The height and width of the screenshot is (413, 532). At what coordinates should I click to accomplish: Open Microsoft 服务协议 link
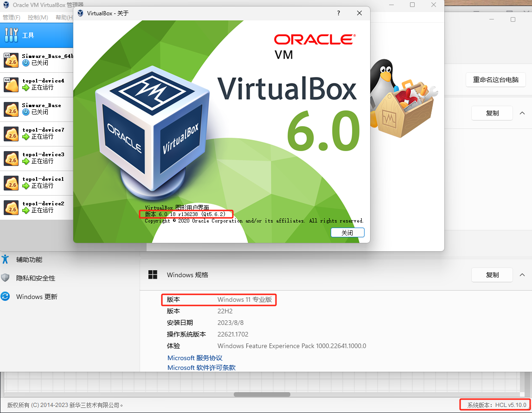(x=195, y=358)
